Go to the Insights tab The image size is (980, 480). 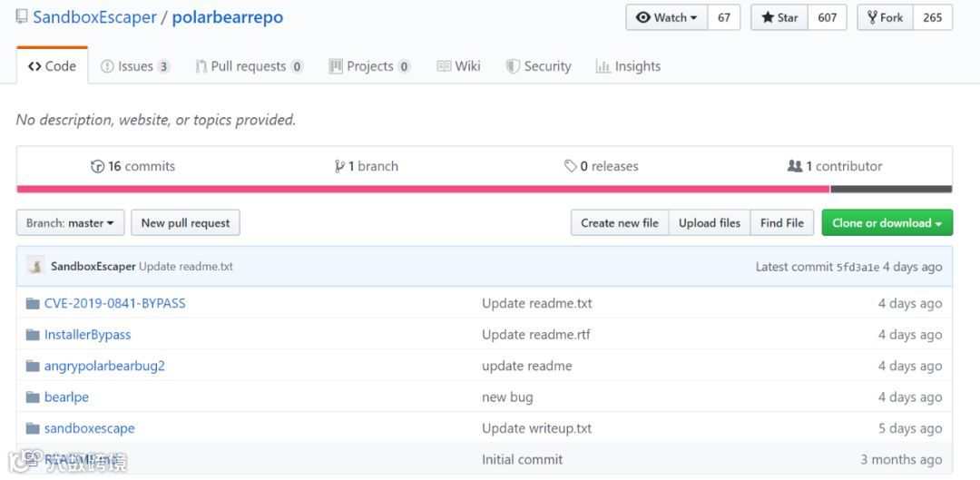coord(628,66)
